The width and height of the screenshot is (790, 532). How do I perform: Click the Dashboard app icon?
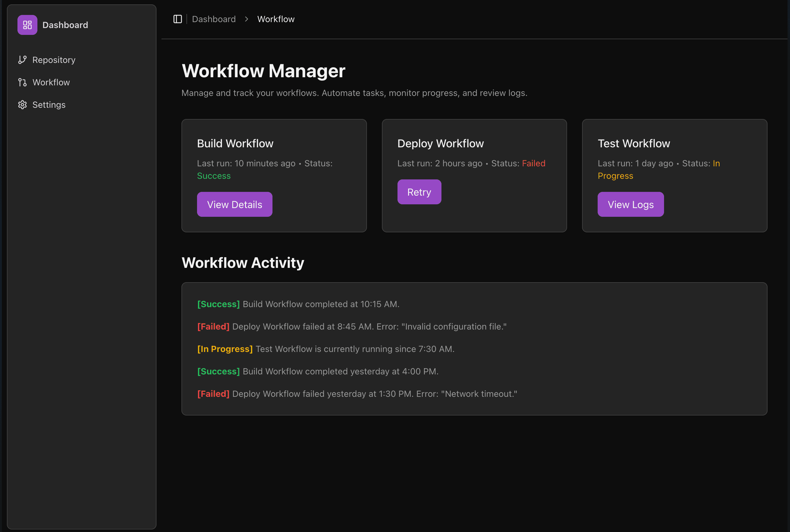pos(28,25)
